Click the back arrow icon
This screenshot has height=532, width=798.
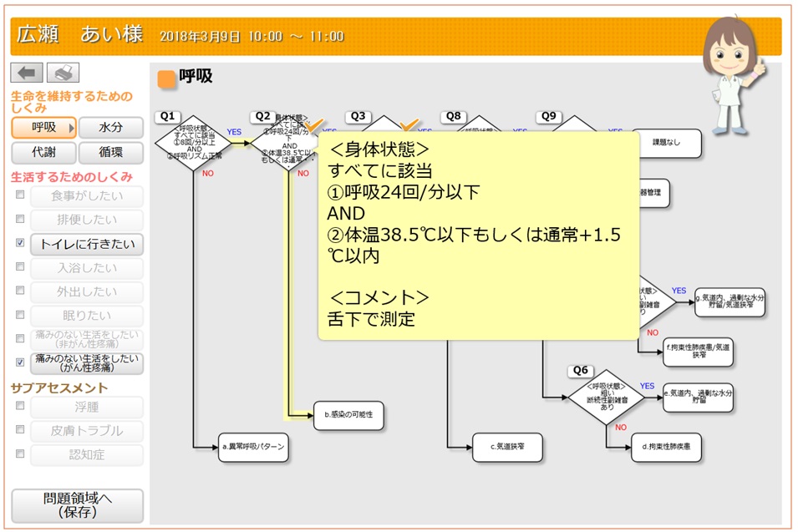[27, 73]
